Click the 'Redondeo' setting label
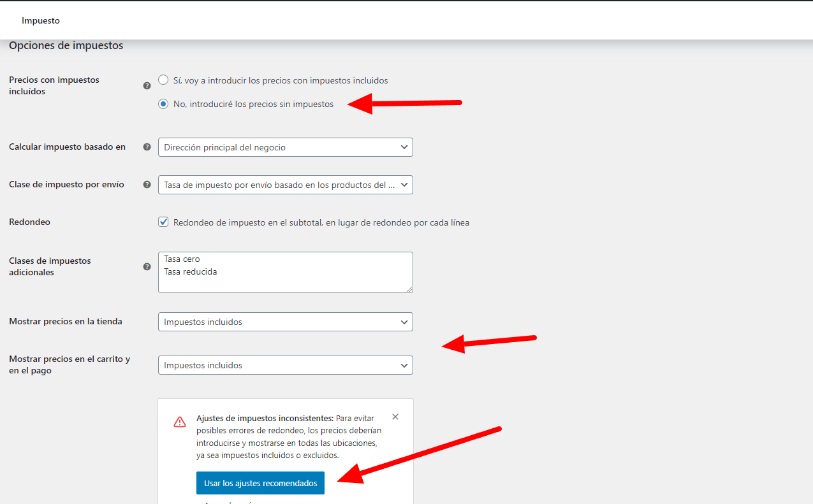 [29, 222]
